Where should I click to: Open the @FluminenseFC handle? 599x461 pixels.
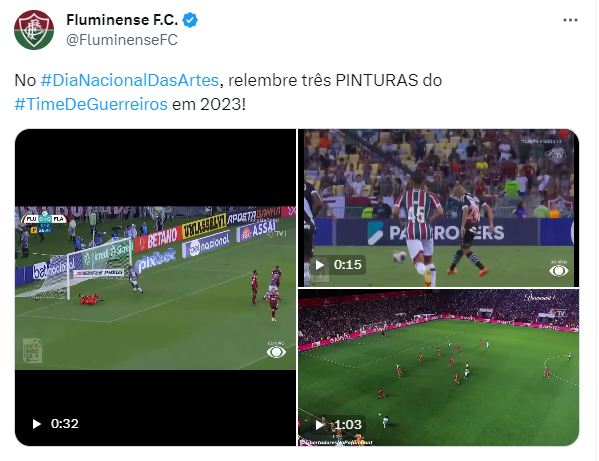pos(122,40)
